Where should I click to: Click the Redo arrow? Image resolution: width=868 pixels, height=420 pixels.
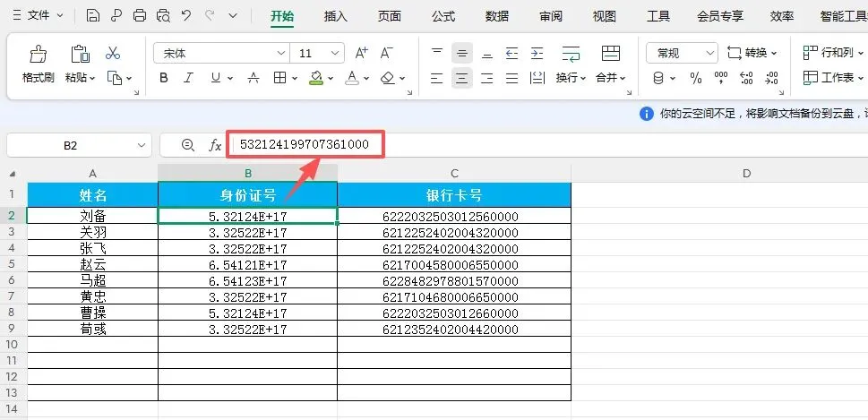pos(210,15)
